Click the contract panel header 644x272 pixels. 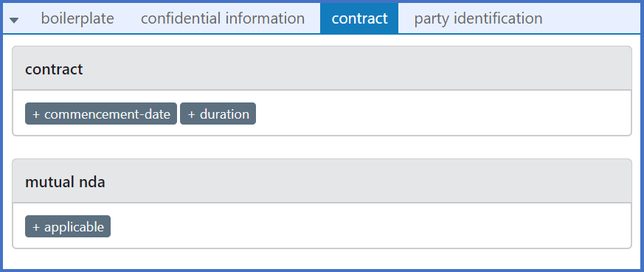(322, 69)
